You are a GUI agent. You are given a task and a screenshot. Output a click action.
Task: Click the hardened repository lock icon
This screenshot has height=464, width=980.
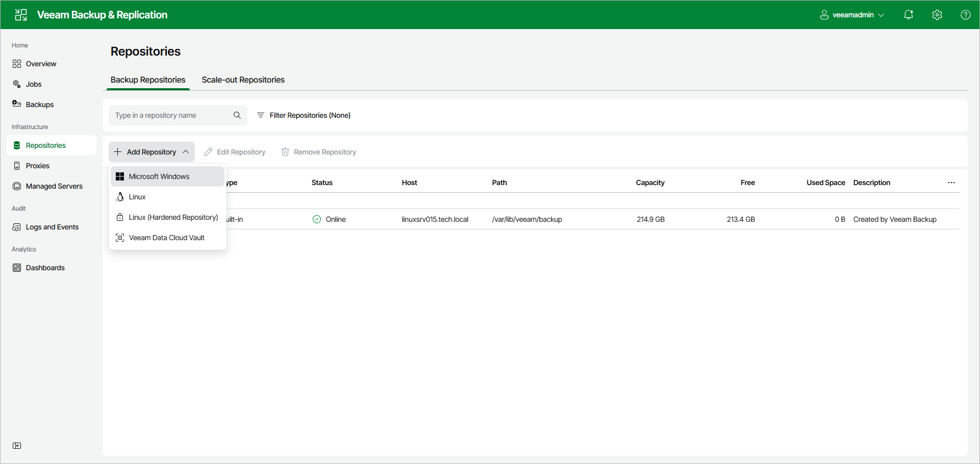120,217
